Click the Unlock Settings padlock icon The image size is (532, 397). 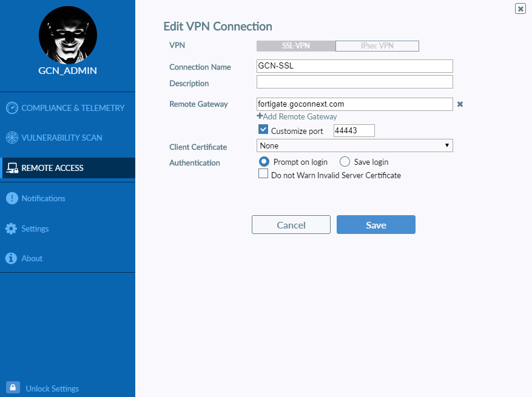coord(13,387)
